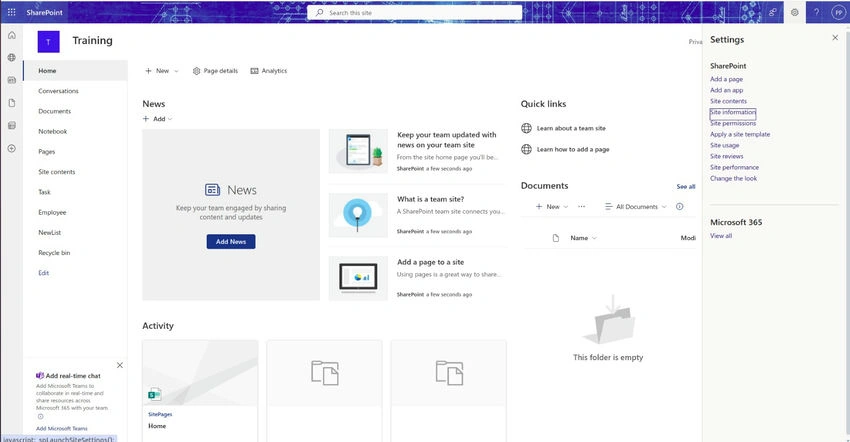Screen dimensions: 850x442
Task: Open the Recycle bin
Action: [54, 253]
